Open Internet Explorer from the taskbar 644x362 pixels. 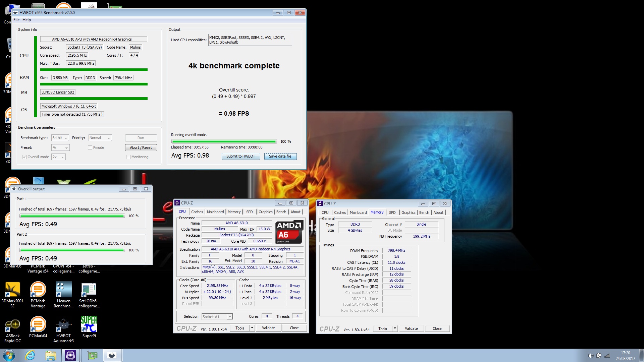pos(30,355)
